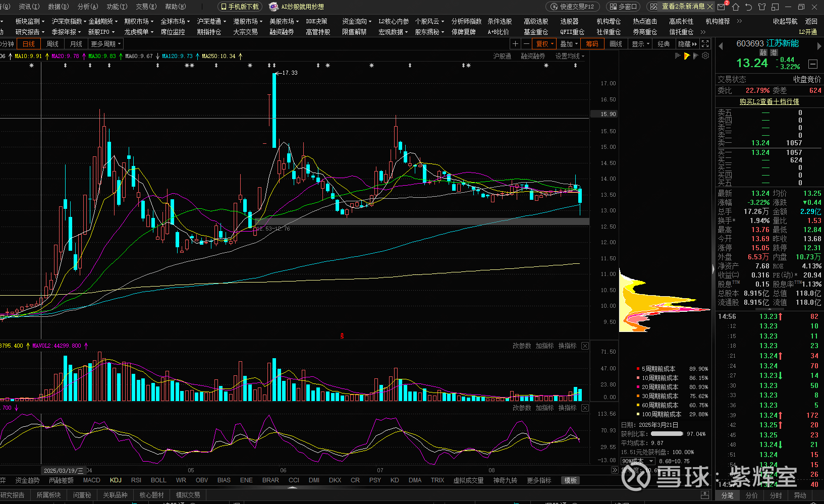Image resolution: width=824 pixels, height=504 pixels.
Task: Click the 港 Hong Kong connect badge
Action: pyautogui.click(x=774, y=53)
